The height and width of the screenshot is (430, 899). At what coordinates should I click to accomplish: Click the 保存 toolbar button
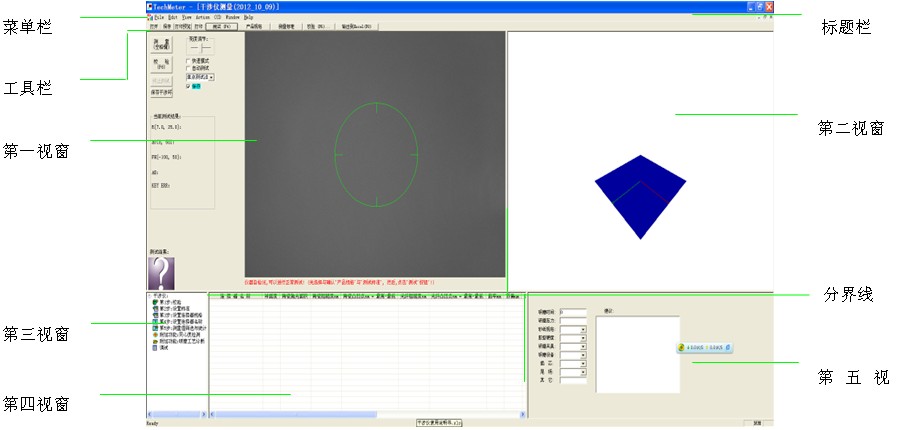(x=167, y=26)
